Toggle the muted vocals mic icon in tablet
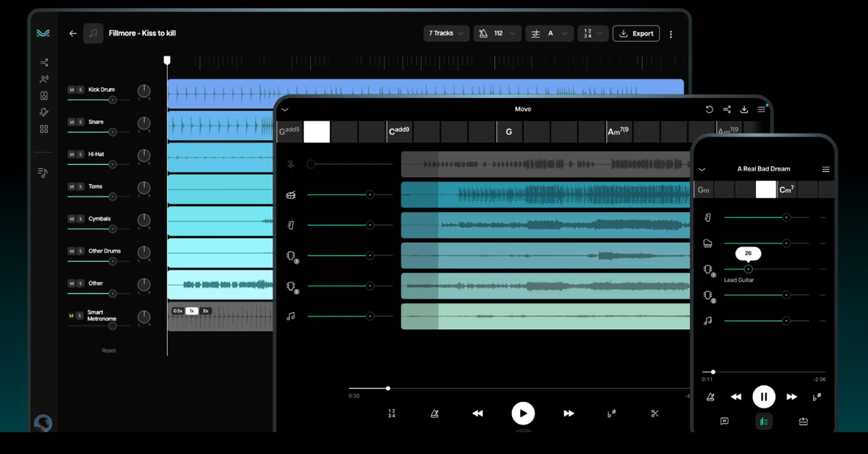The image size is (868, 454). (291, 164)
